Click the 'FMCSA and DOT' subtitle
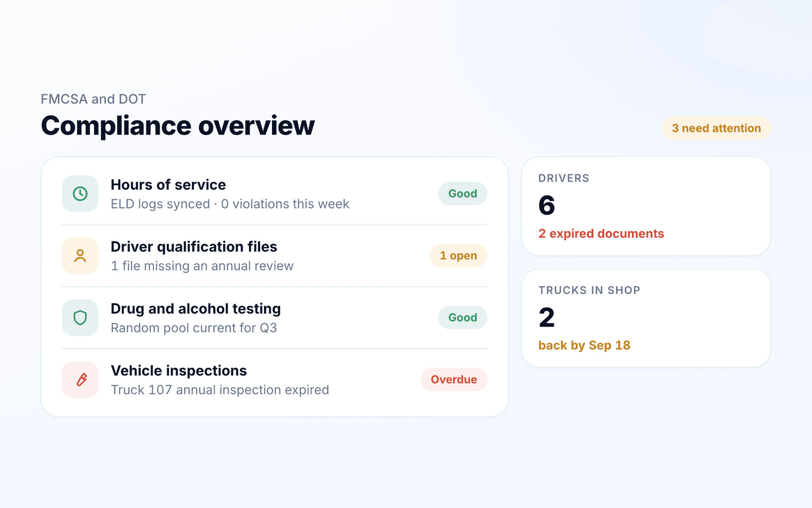 click(x=94, y=99)
